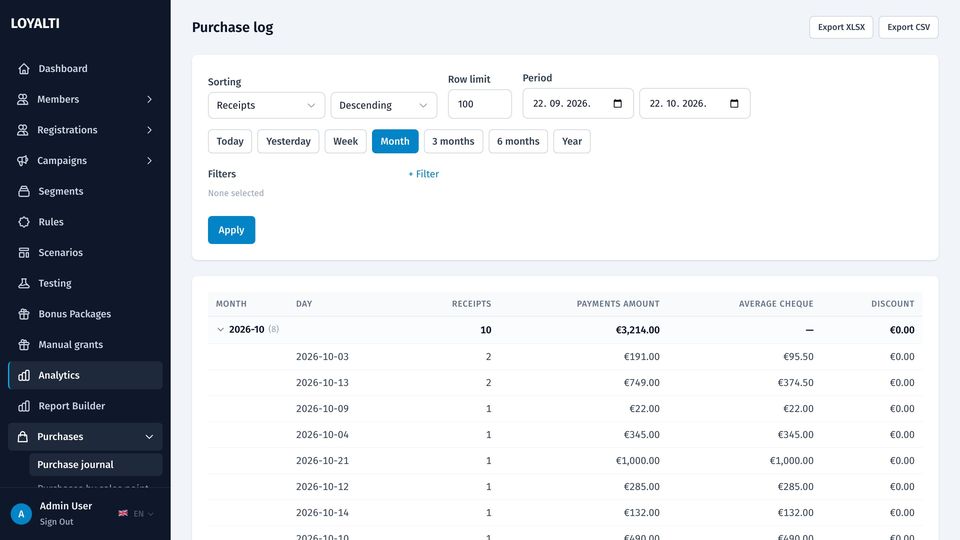The height and width of the screenshot is (540, 960).
Task: Click the Purchases bag icon
Action: tap(23, 437)
